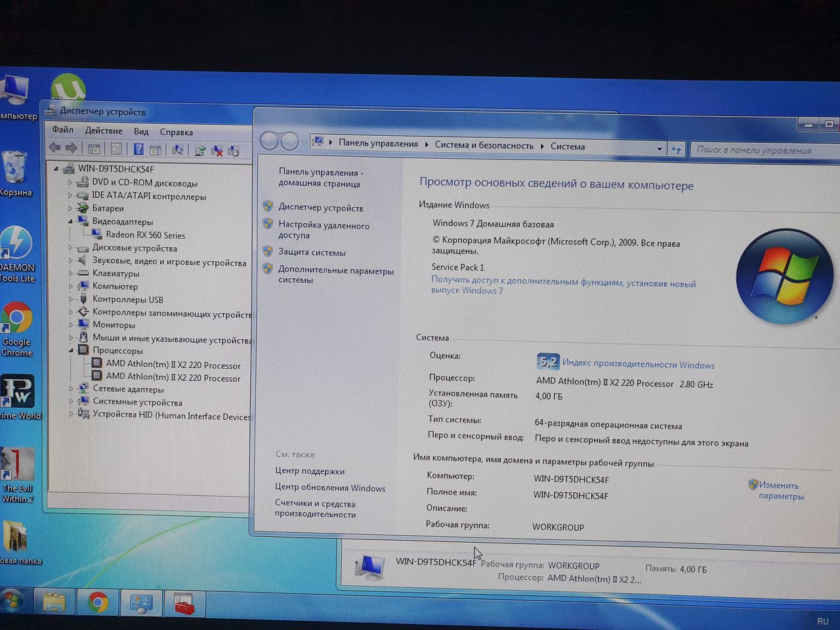
Task: Click the Disable device toolbar icon
Action: 233,152
